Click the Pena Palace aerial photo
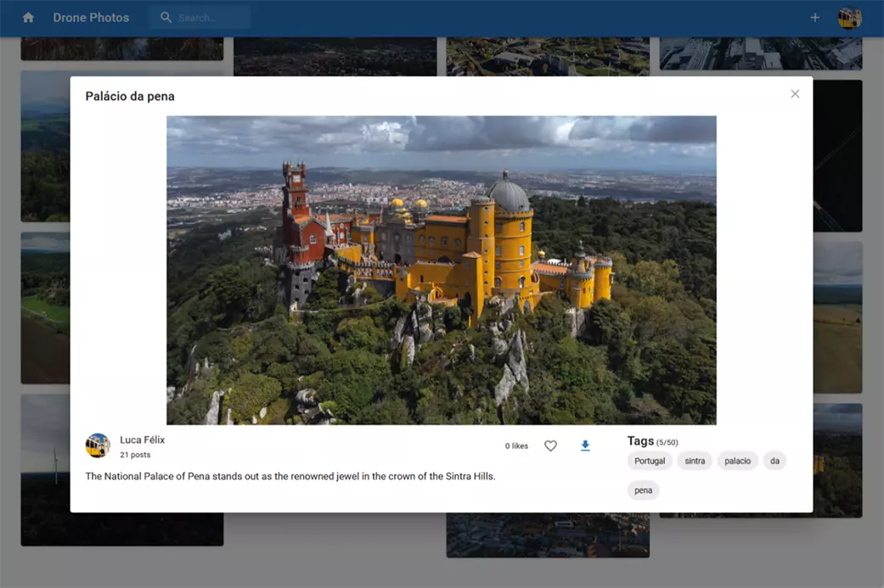The width and height of the screenshot is (884, 588). pos(441,270)
